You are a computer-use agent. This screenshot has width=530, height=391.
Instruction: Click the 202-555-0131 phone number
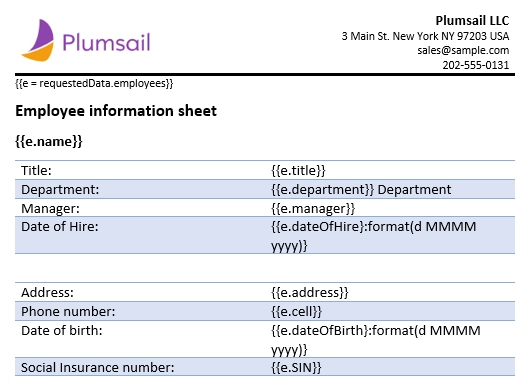pos(476,65)
